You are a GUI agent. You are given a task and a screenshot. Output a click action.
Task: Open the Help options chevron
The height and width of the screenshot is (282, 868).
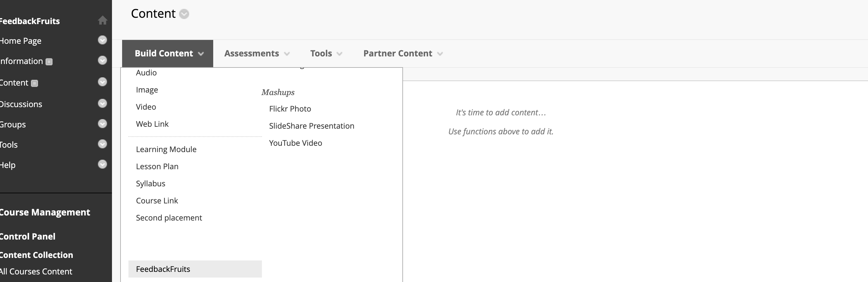pos(102,164)
